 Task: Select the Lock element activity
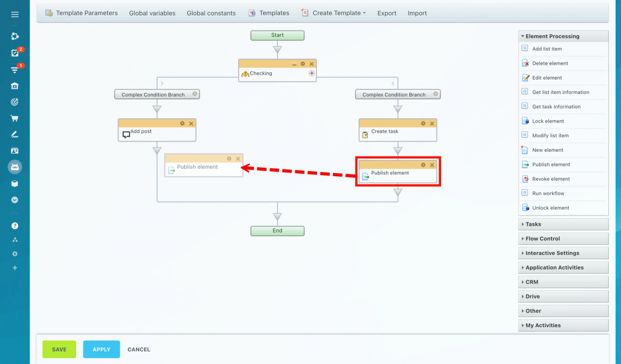(x=563, y=121)
